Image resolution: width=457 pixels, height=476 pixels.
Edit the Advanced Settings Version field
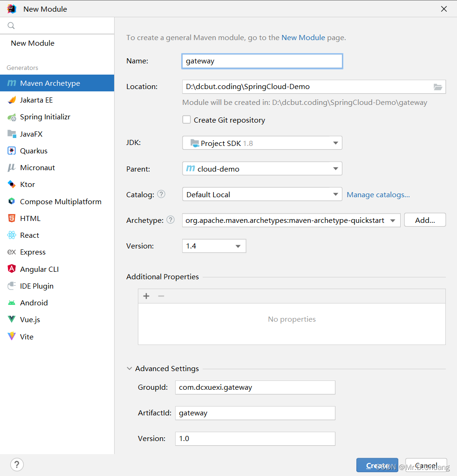coord(255,439)
